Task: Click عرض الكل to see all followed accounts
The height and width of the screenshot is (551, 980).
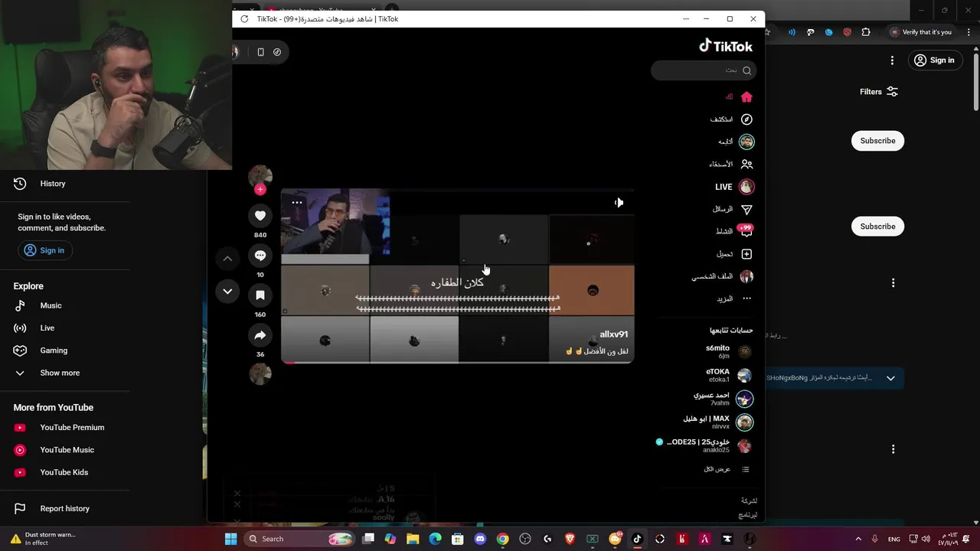Action: 726,469
